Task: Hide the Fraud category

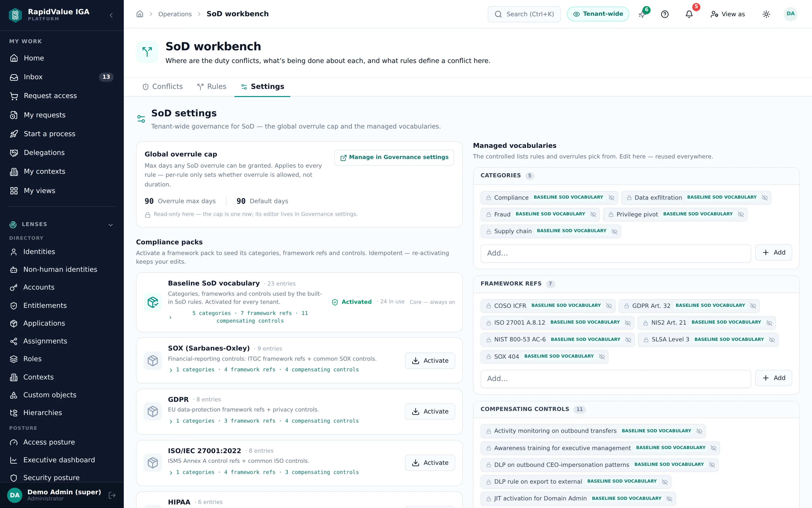Action: [x=593, y=214]
